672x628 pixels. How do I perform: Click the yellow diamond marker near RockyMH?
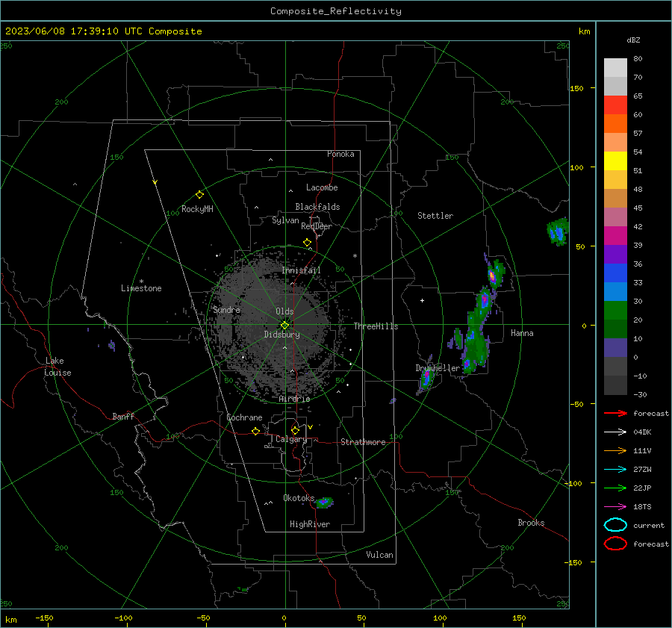(x=199, y=195)
